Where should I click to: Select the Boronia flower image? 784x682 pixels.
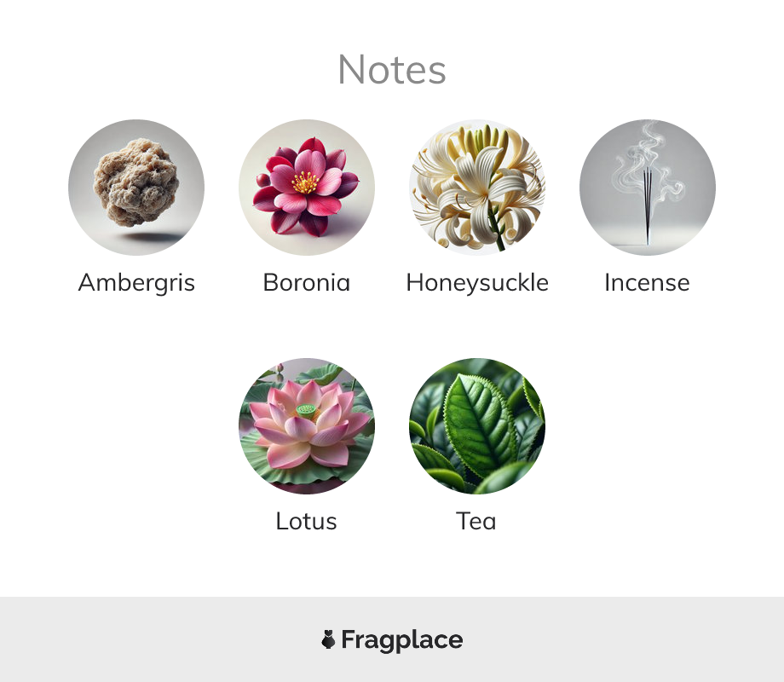point(307,188)
